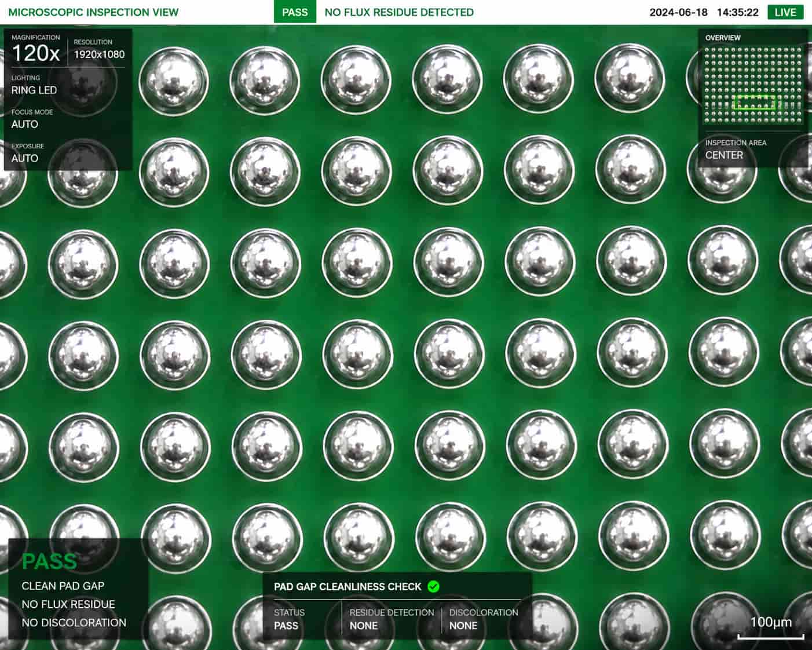Click the MICROSCOPIC INSPECTION VIEW title
This screenshot has height=650, width=812.
click(93, 12)
